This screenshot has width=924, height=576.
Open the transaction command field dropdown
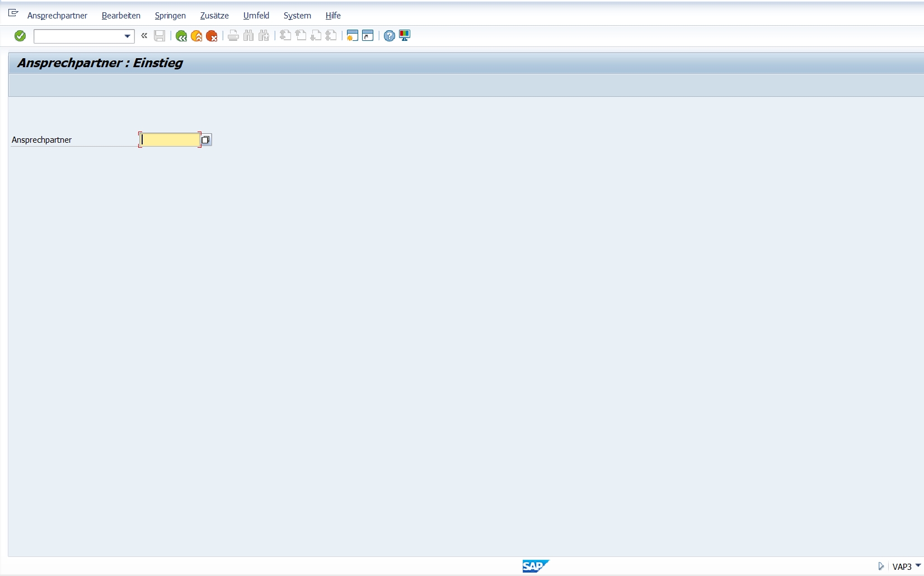[127, 36]
